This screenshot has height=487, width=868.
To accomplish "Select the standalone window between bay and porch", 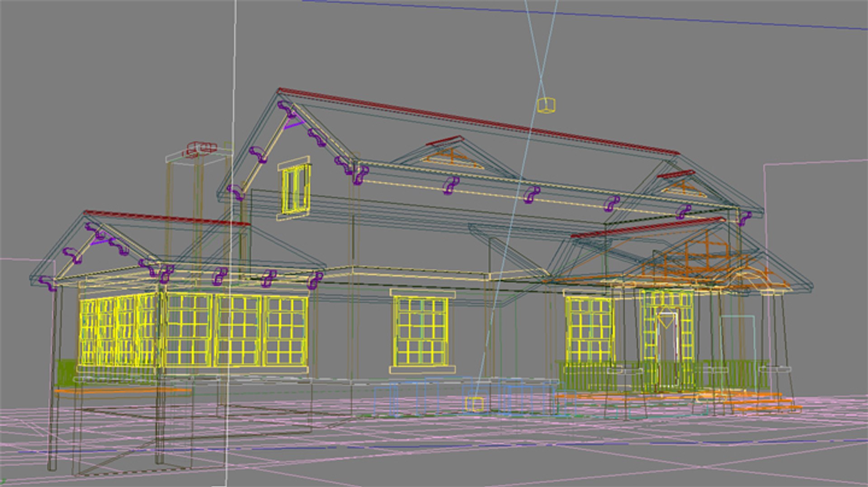I will point(421,332).
